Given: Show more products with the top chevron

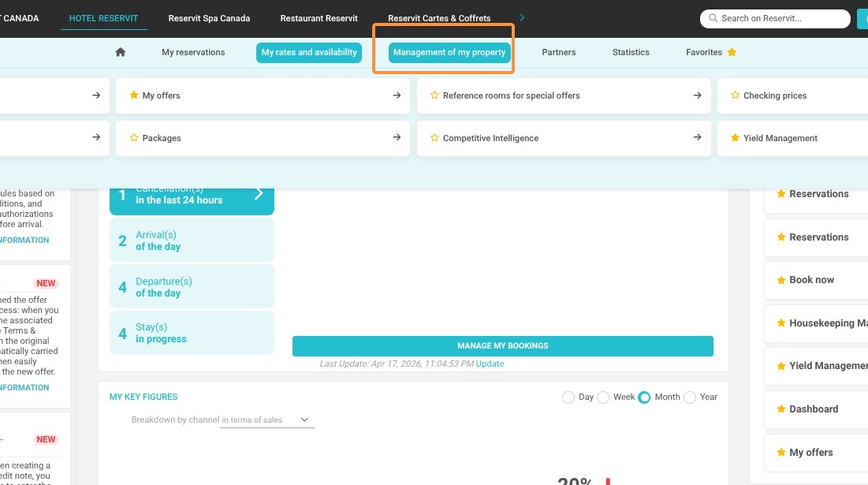Looking at the screenshot, I should click(x=521, y=17).
